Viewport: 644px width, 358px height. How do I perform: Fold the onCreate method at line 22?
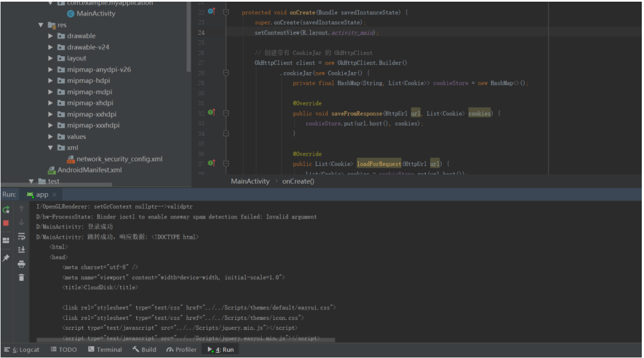[226, 12]
